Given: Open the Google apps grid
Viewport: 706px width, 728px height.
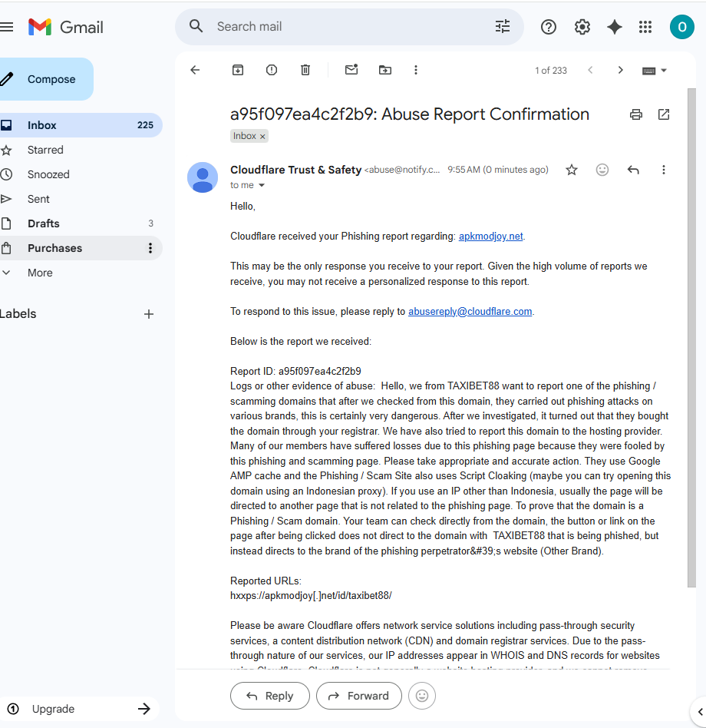Looking at the screenshot, I should click(645, 27).
